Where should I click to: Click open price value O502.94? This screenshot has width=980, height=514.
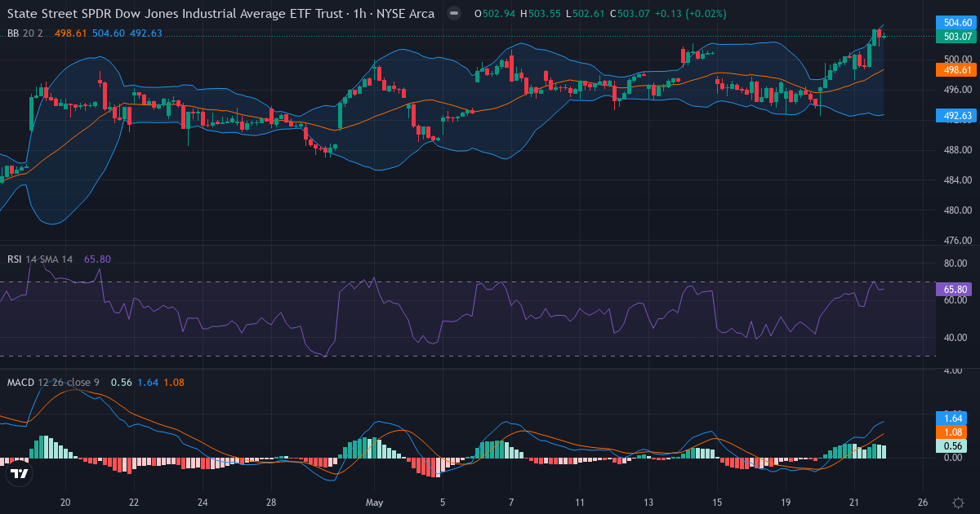click(x=493, y=14)
